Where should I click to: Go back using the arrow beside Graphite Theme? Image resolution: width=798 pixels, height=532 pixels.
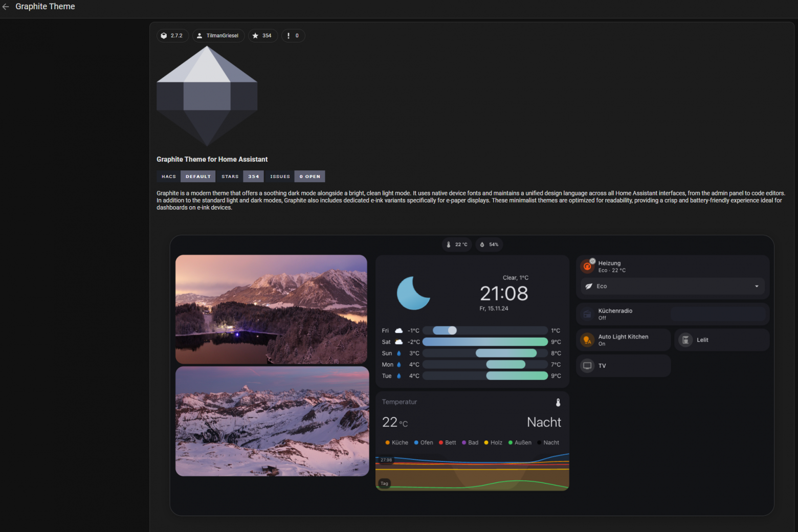(6, 7)
